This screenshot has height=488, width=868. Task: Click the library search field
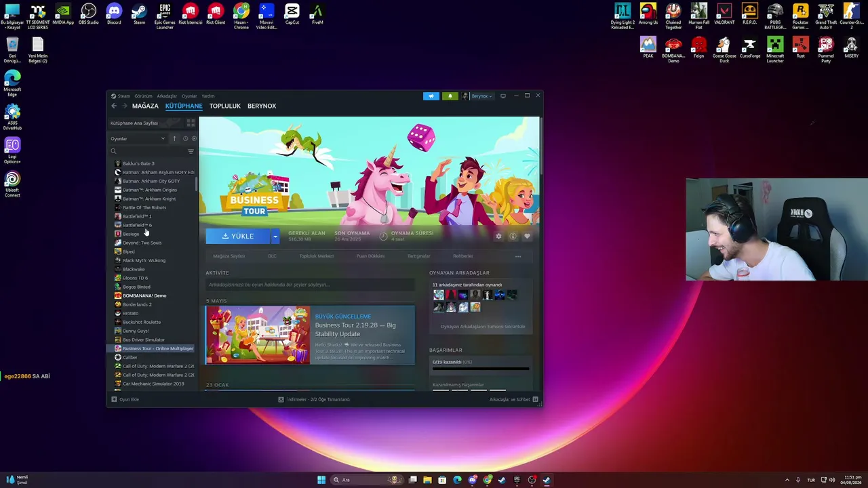(x=148, y=151)
